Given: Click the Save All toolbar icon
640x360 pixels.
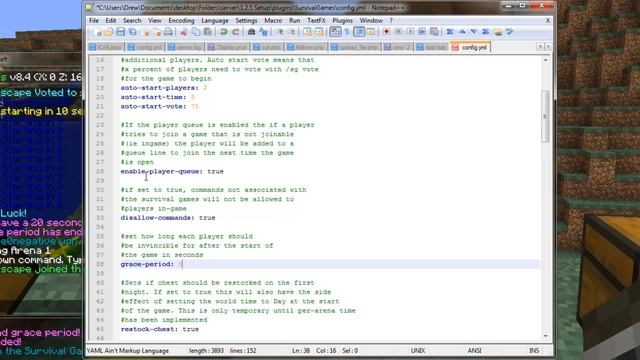Looking at the screenshot, I should pyautogui.click(x=133, y=32).
